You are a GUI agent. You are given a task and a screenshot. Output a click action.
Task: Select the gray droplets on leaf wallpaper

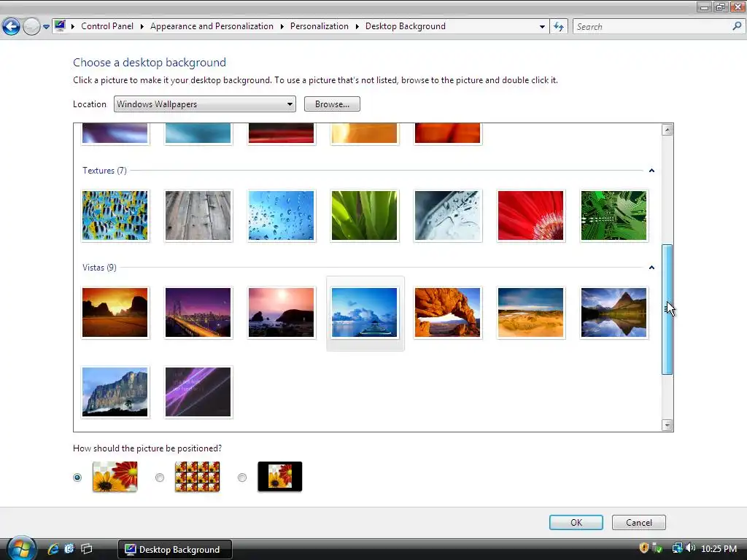tap(447, 216)
